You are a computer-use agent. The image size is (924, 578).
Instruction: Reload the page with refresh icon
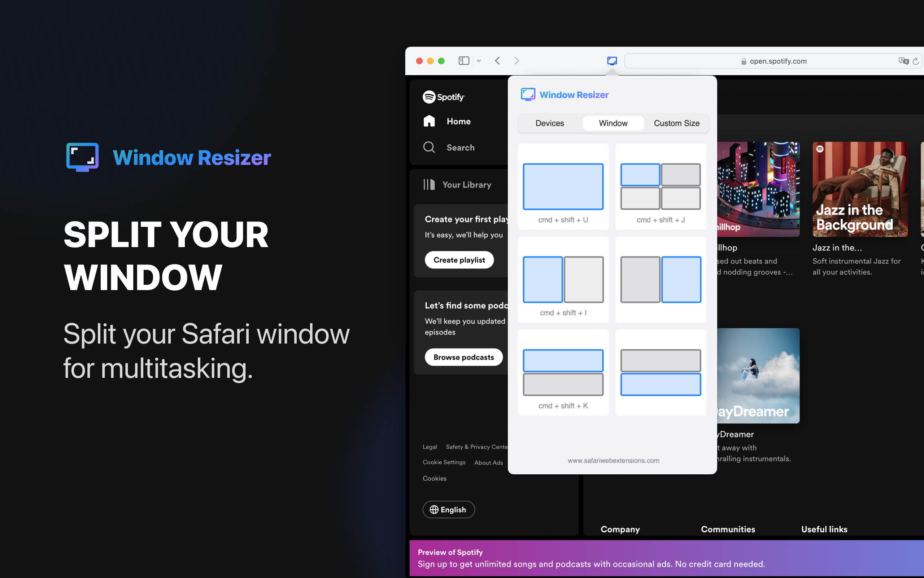click(x=916, y=61)
